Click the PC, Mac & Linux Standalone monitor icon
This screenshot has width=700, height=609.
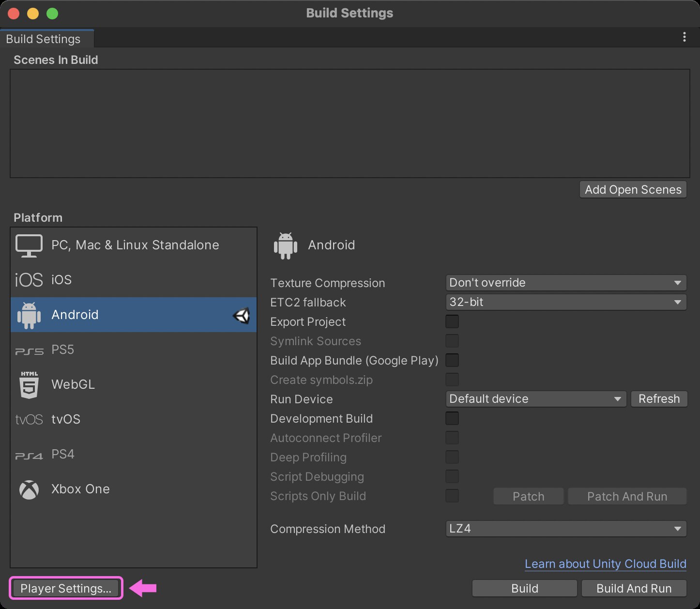point(29,245)
